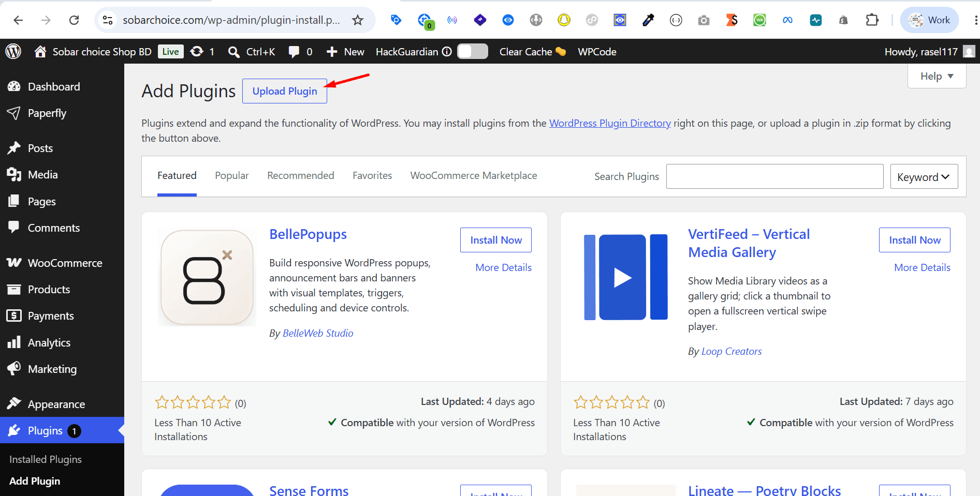Click the HackGuardian info icon
The width and height of the screenshot is (980, 496).
(447, 52)
